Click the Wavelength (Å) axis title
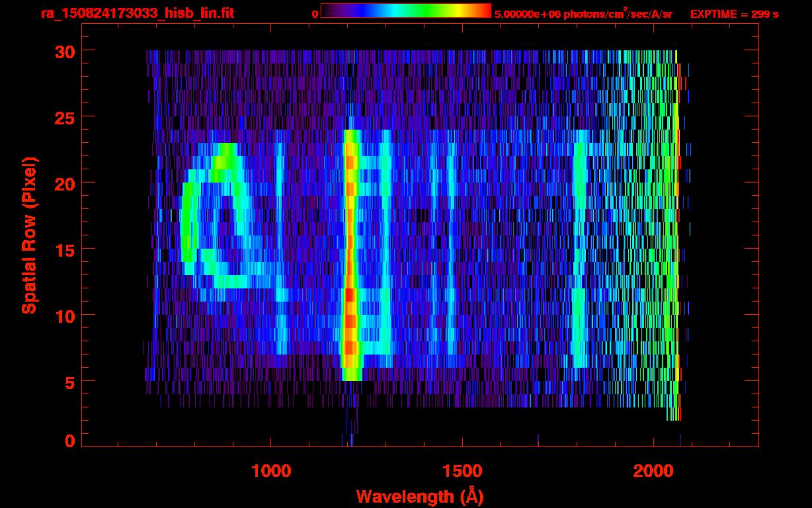 pyautogui.click(x=420, y=496)
